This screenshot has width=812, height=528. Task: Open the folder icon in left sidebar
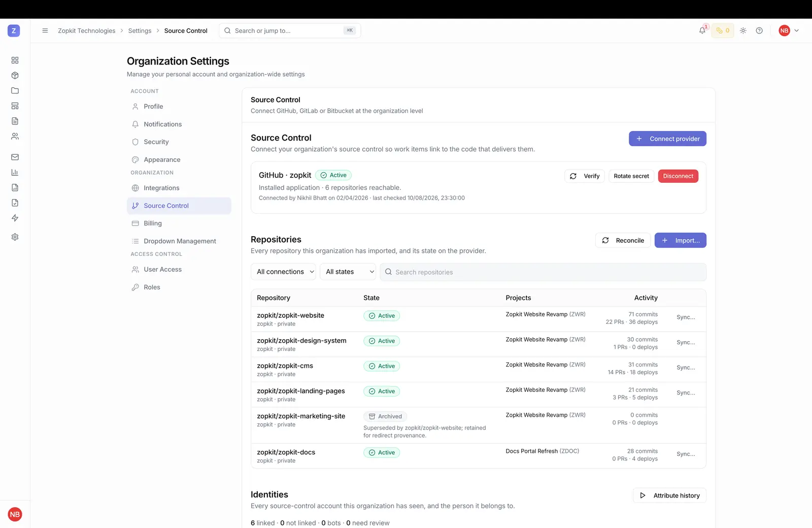click(x=15, y=91)
